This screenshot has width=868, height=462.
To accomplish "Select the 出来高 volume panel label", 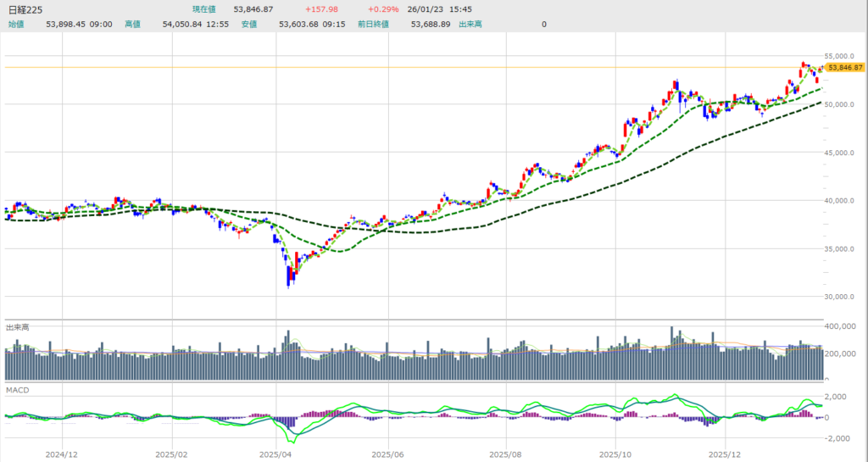I will tap(19, 326).
